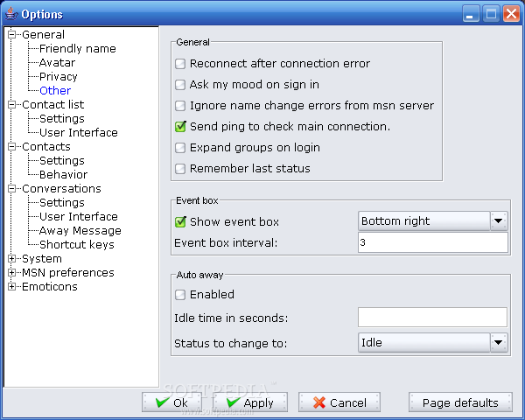The image size is (525, 420).
Task: Expand the MSN preferences tree node
Action: pos(11,273)
